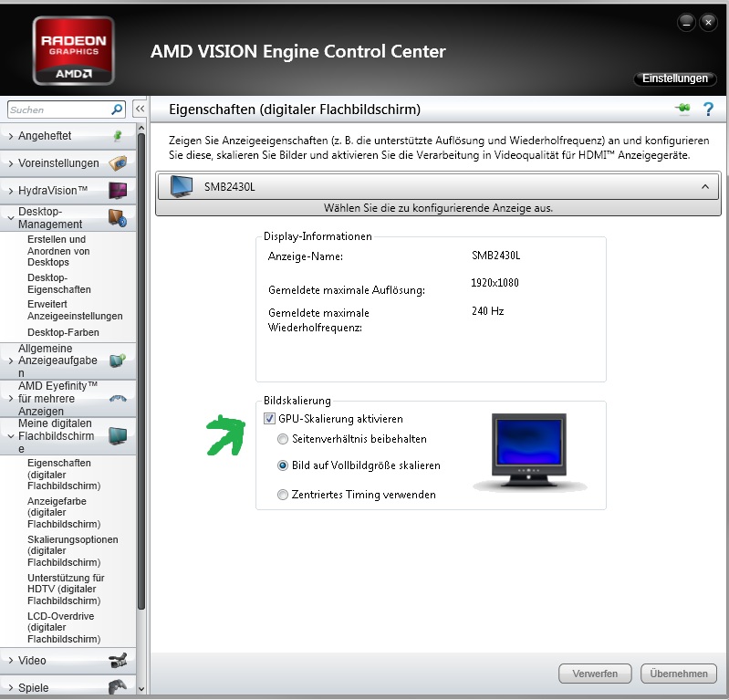This screenshot has width=729, height=700.
Task: Open Unterstützung für HDTV page
Action: [66, 590]
